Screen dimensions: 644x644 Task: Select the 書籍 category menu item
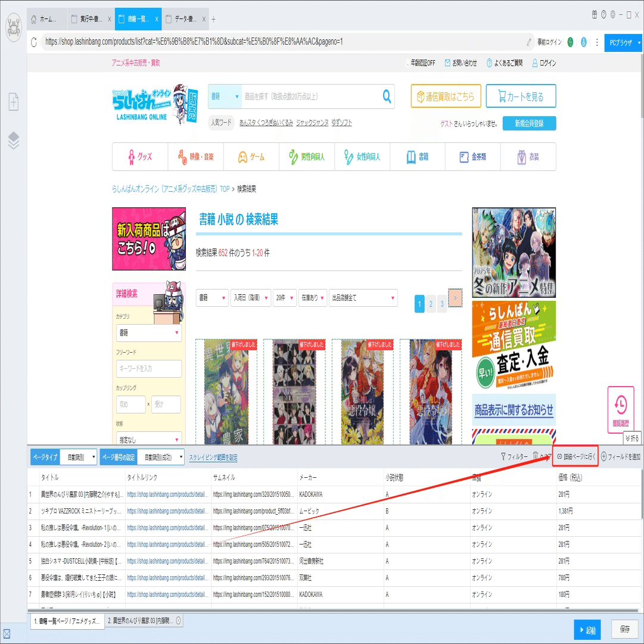417,157
